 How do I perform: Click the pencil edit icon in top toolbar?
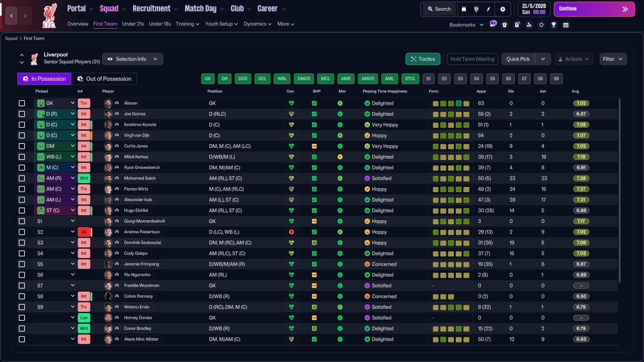click(x=489, y=9)
